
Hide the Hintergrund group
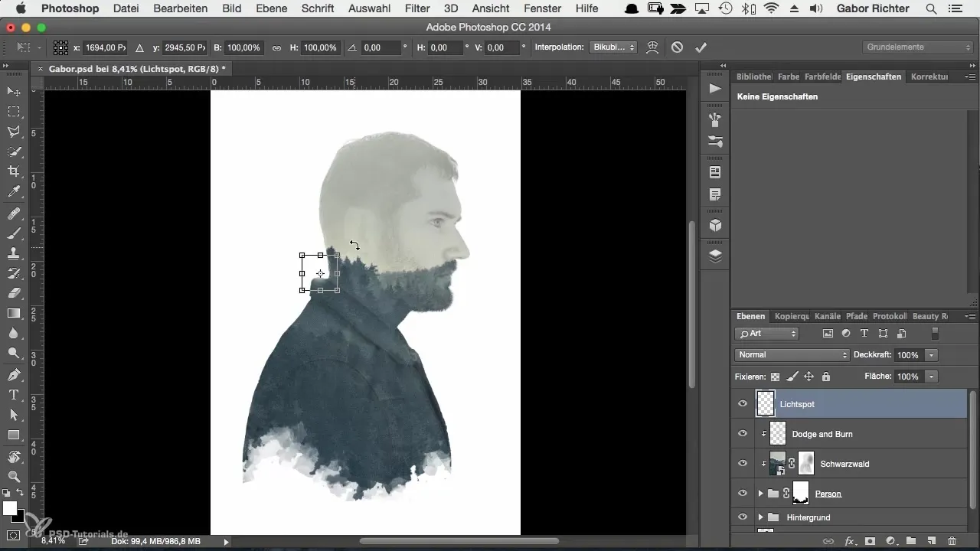(x=742, y=517)
